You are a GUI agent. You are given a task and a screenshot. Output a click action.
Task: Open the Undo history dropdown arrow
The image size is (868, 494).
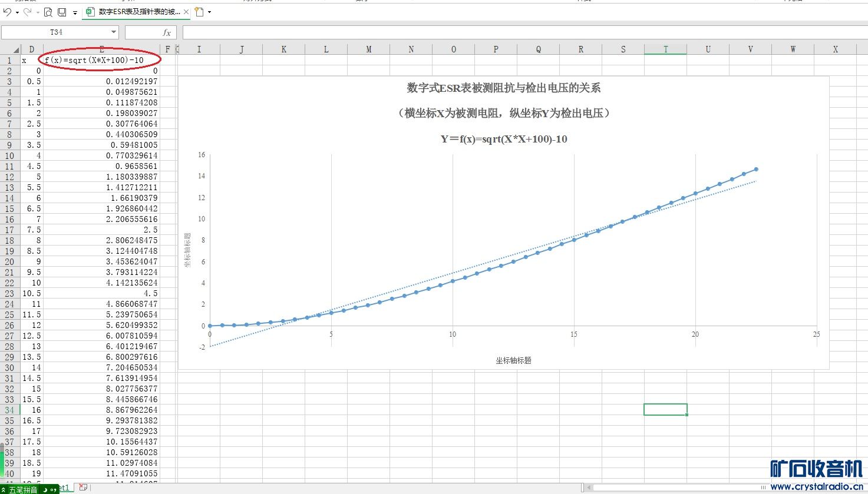coord(17,12)
